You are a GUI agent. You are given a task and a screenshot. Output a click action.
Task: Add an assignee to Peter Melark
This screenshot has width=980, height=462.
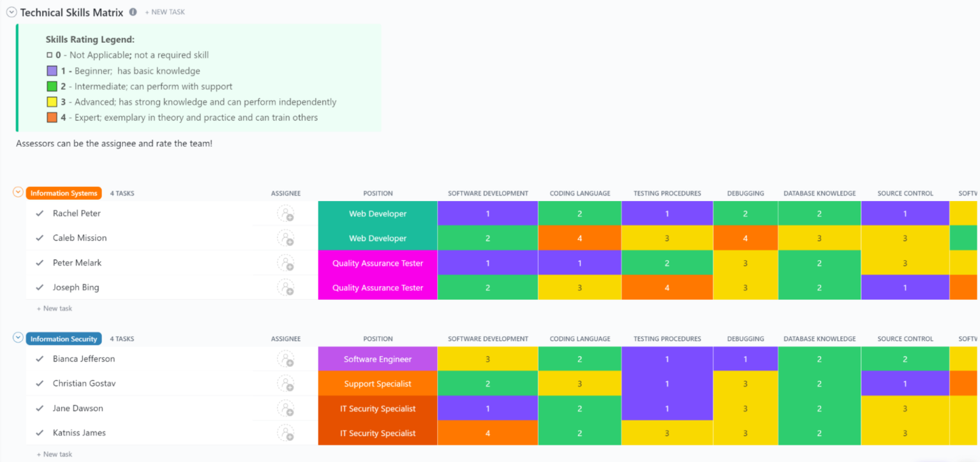tap(285, 263)
